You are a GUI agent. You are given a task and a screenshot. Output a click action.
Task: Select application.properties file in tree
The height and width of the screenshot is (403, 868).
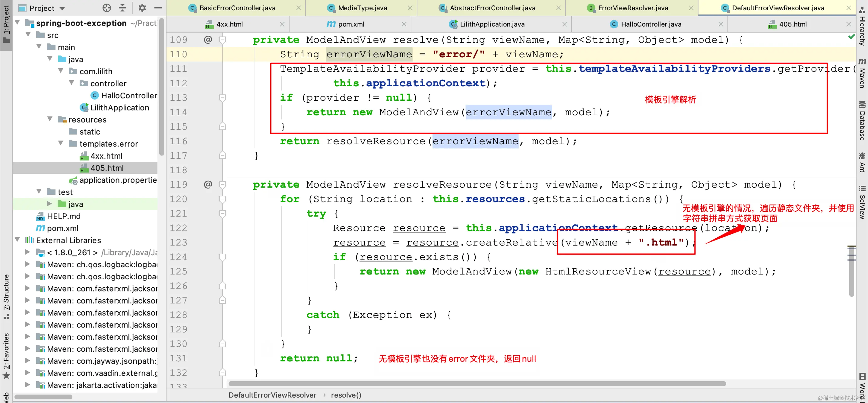pyautogui.click(x=113, y=180)
